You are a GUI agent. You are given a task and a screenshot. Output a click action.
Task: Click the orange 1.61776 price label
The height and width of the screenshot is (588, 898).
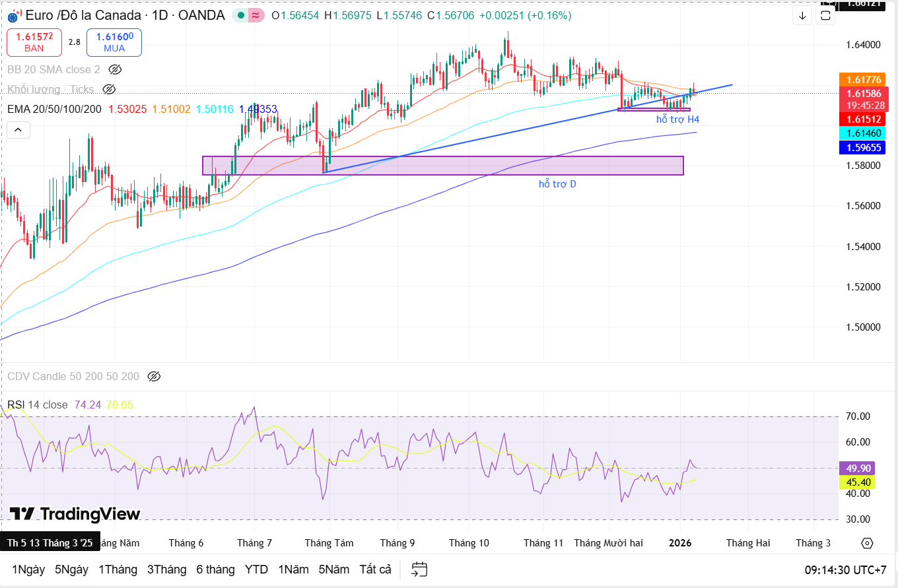(863, 79)
